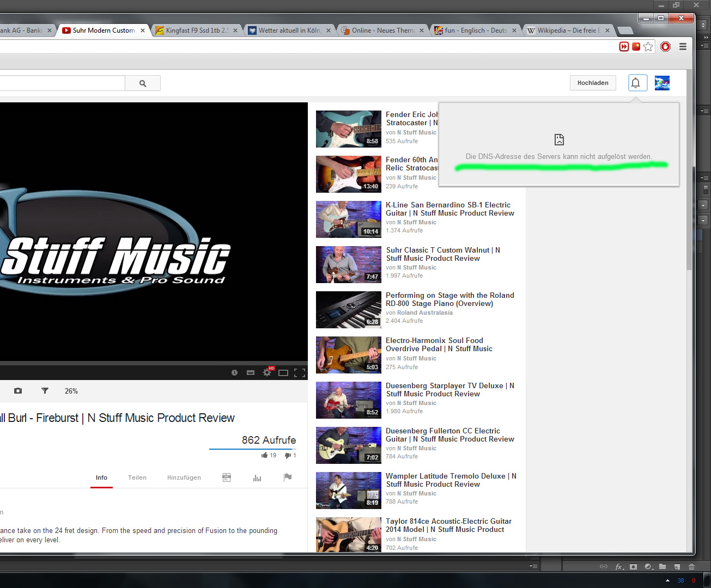Screen dimensions: 711x588
Task: Bookmark this page with the star icon
Action: pos(648,47)
